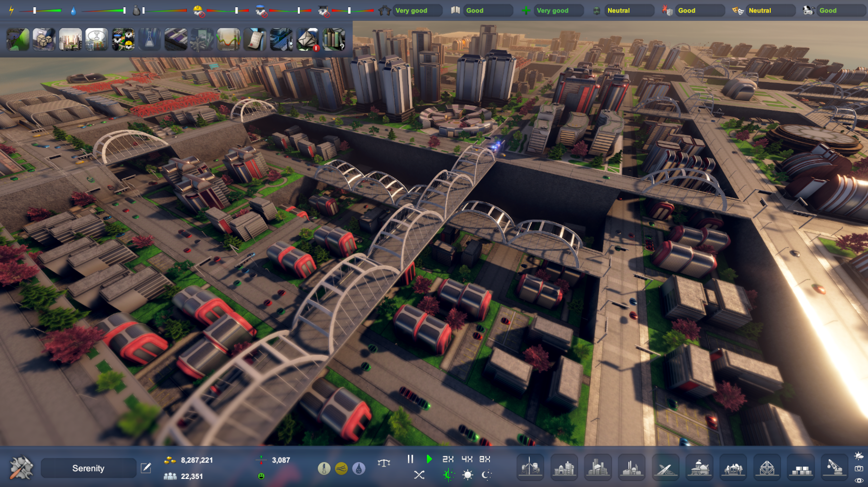Toggle UI visibility eye icon
868x487 pixels.
[x=859, y=480]
